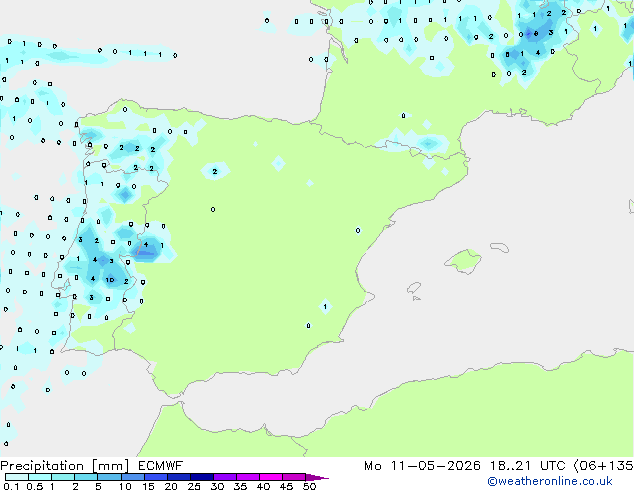Select the purple 30–35 mm legend swatch
The image size is (634, 490).
coord(225,477)
